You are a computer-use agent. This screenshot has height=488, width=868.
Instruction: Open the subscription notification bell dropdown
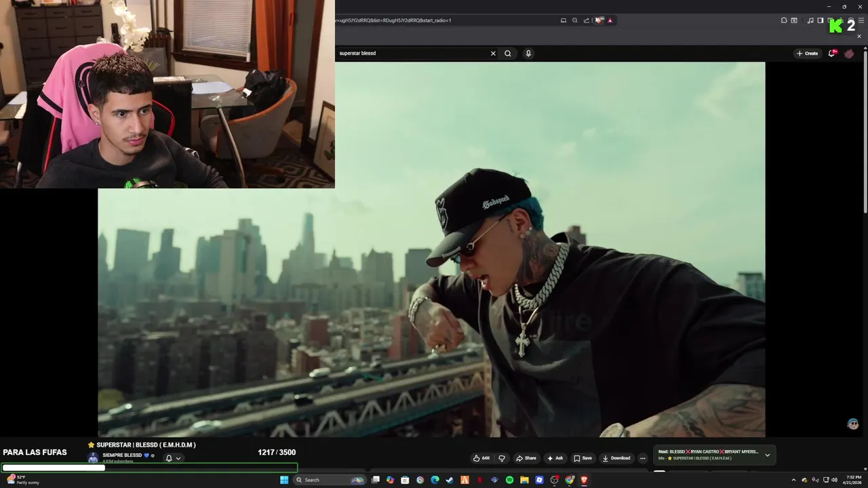coord(174,458)
